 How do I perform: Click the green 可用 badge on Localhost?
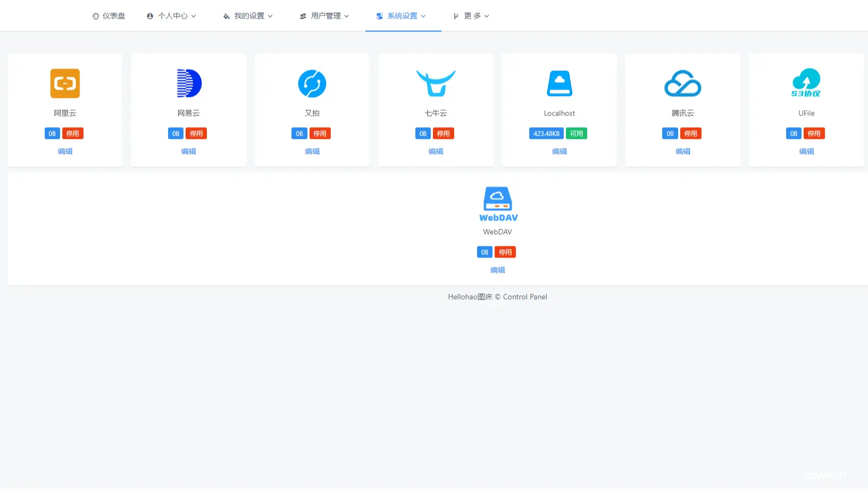pos(577,134)
